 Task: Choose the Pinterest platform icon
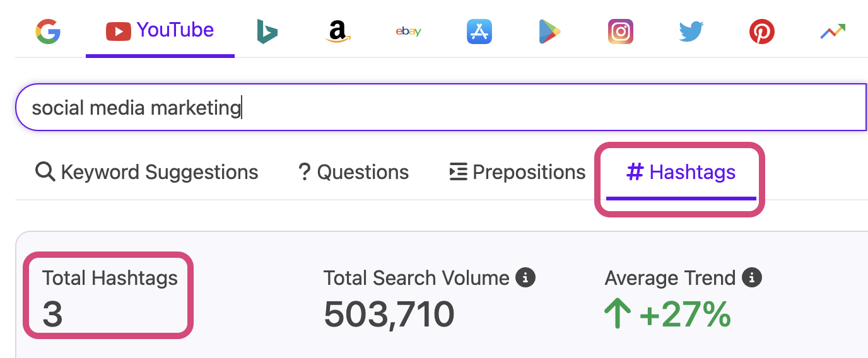[x=761, y=31]
